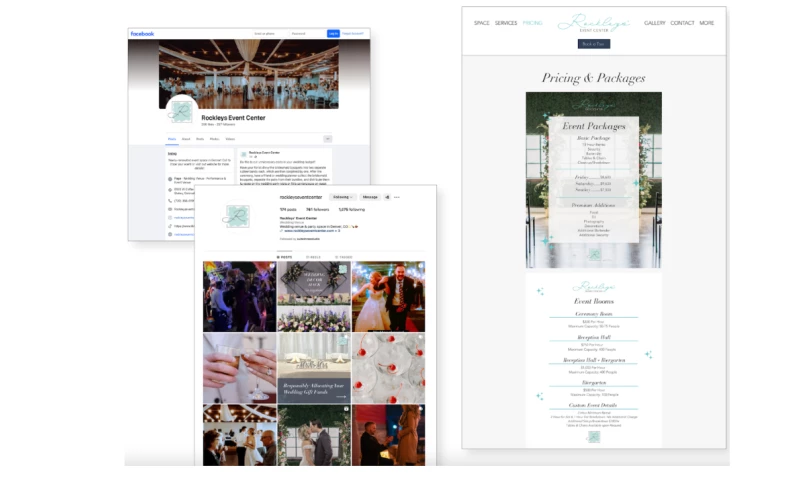Screen dimensions: 800x480
Task: Expand the Instagram Following dropdown
Action: [343, 197]
